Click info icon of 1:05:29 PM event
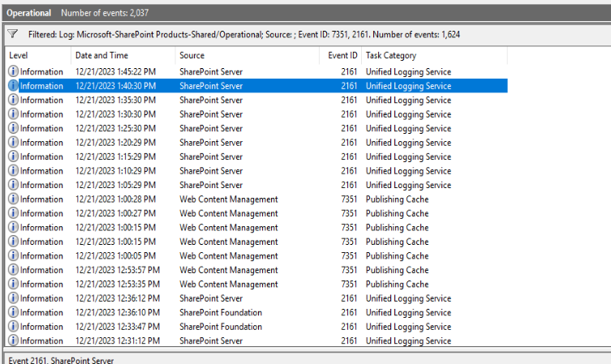This screenshot has height=364, width=611. (13, 185)
